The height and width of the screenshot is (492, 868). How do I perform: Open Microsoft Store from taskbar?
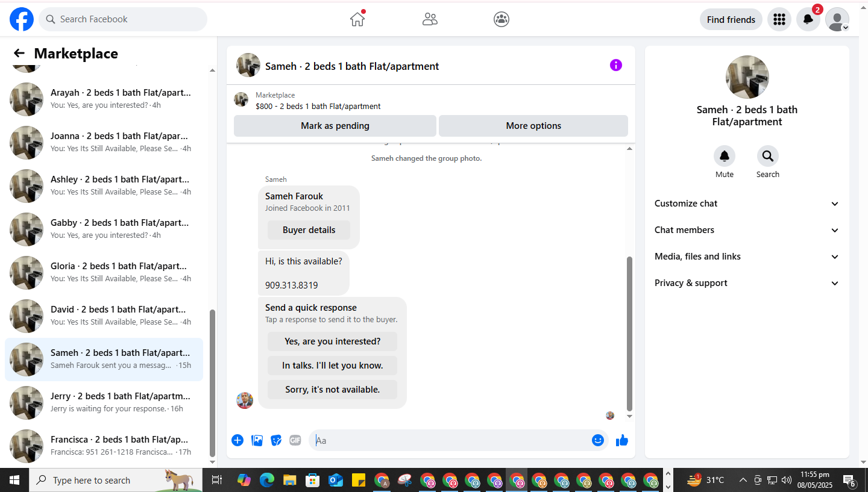(313, 480)
